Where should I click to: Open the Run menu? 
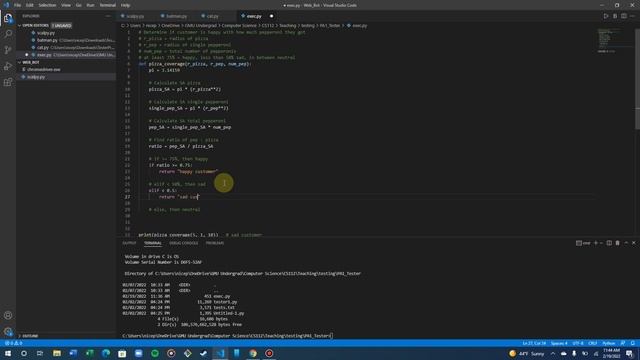pos(91,5)
